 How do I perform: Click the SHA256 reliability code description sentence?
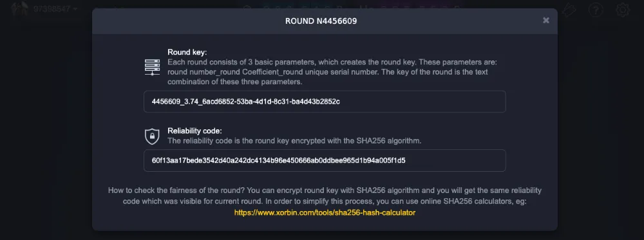coord(294,141)
